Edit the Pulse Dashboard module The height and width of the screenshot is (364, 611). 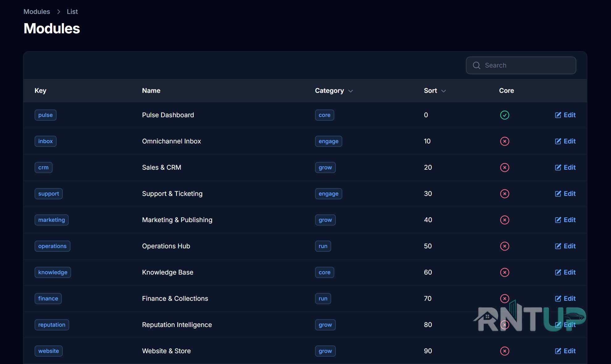pos(565,115)
